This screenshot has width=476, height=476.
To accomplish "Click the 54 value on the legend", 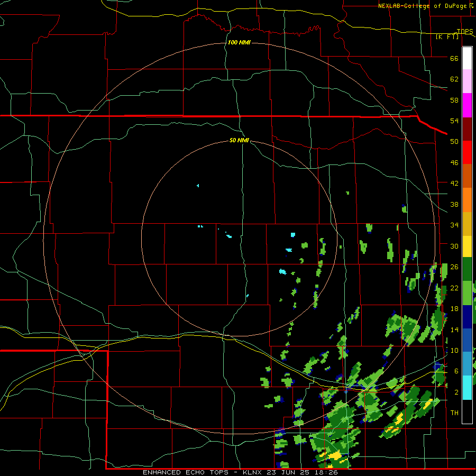I will [x=454, y=121].
